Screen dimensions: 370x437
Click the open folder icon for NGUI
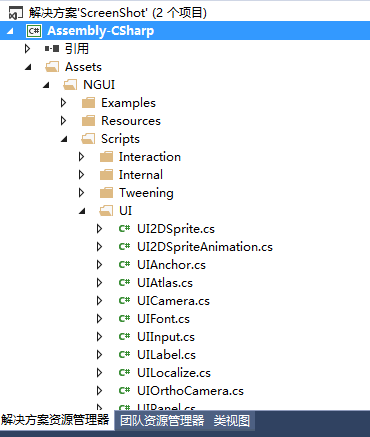pos(70,85)
